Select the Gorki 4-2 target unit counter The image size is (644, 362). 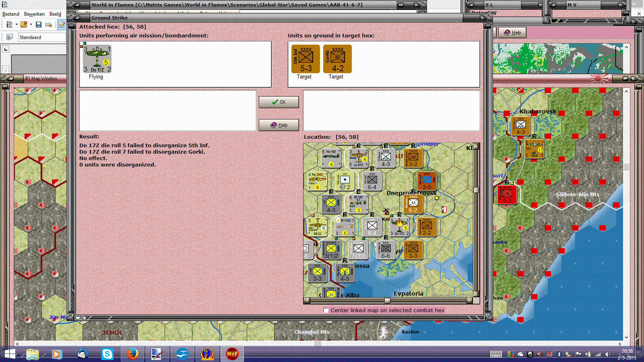[337, 59]
